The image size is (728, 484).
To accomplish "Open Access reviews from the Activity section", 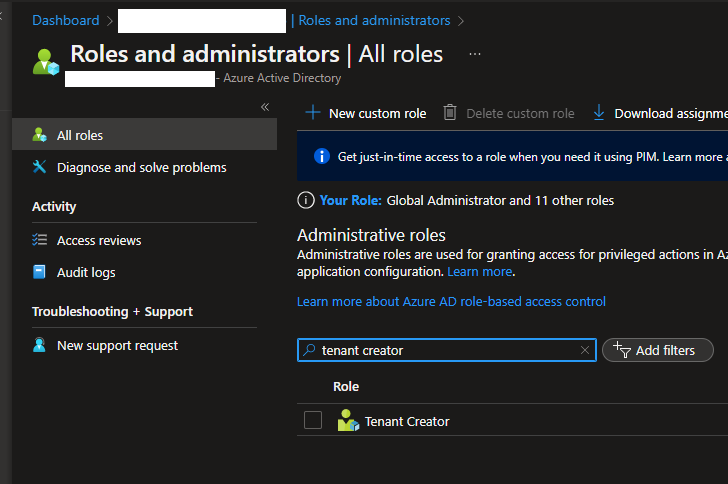I will pos(99,240).
